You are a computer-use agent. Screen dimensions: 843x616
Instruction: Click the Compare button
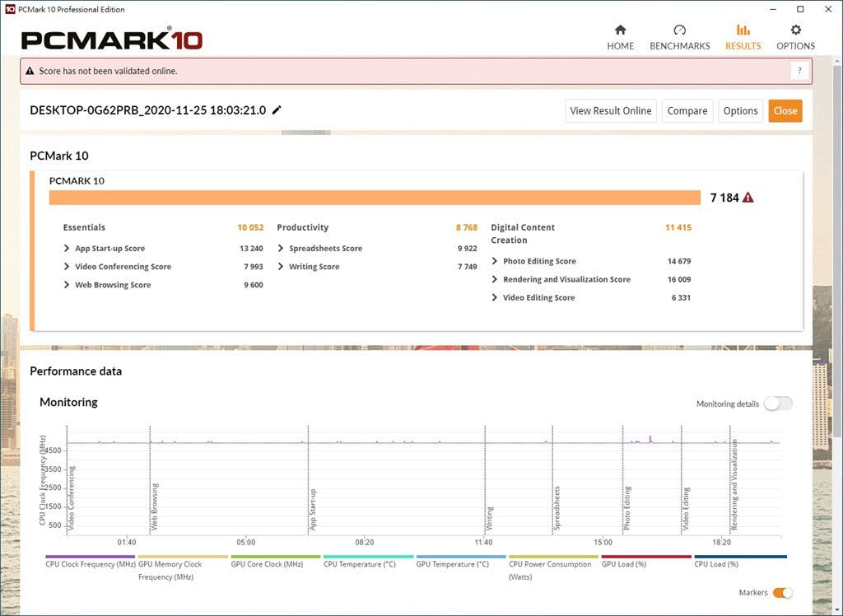pos(687,111)
